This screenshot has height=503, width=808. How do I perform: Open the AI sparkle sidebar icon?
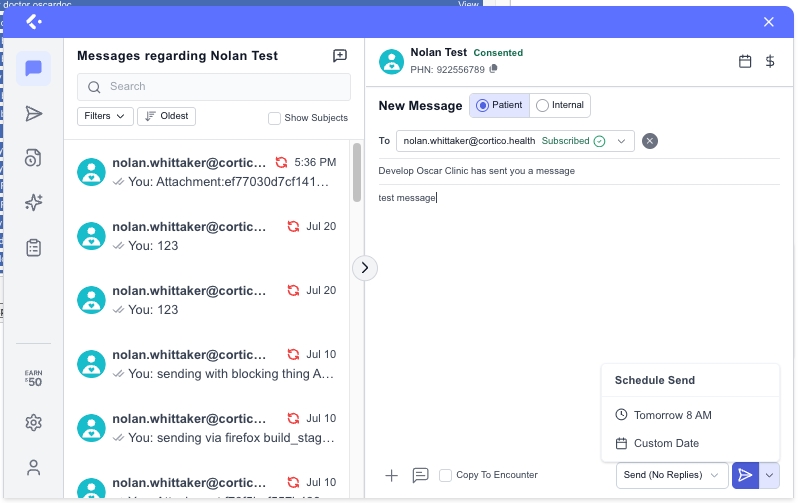tap(33, 203)
